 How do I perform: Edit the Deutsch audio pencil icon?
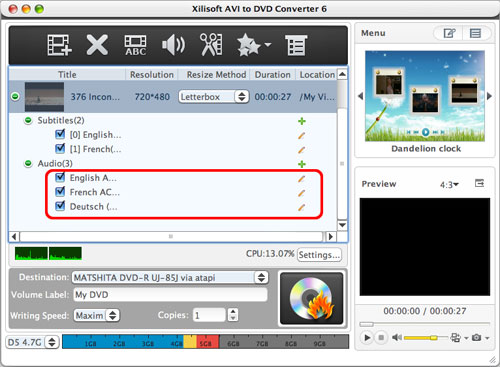(x=301, y=207)
